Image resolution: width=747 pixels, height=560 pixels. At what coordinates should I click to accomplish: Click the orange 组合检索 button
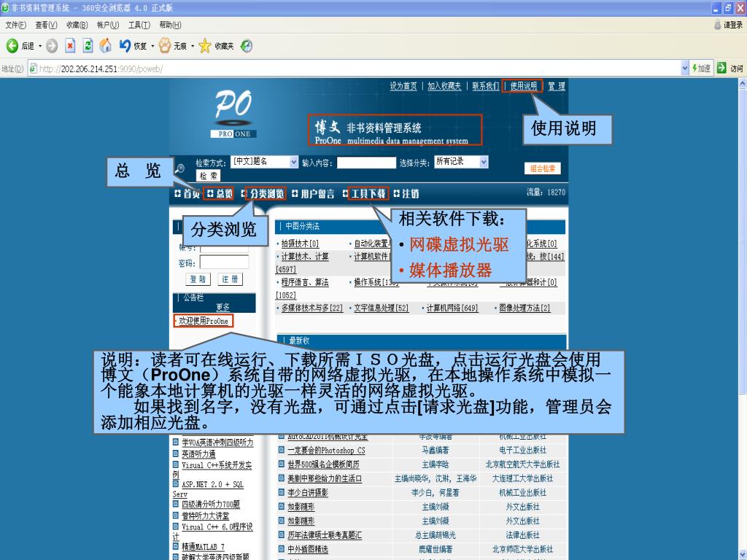(543, 168)
